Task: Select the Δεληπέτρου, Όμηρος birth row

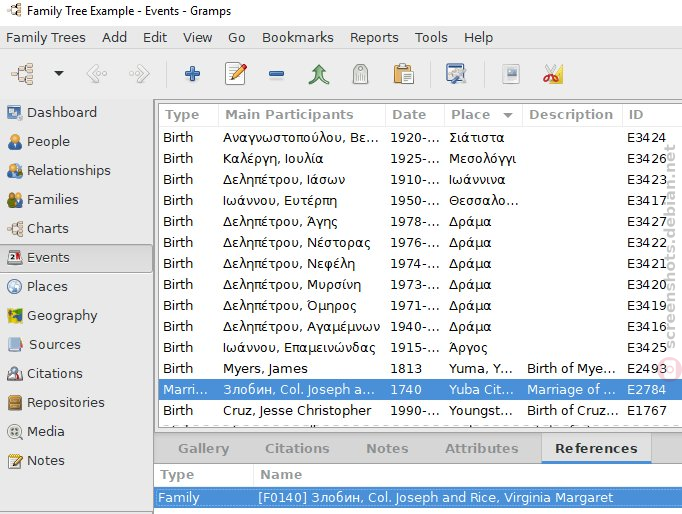Action: [x=420, y=306]
